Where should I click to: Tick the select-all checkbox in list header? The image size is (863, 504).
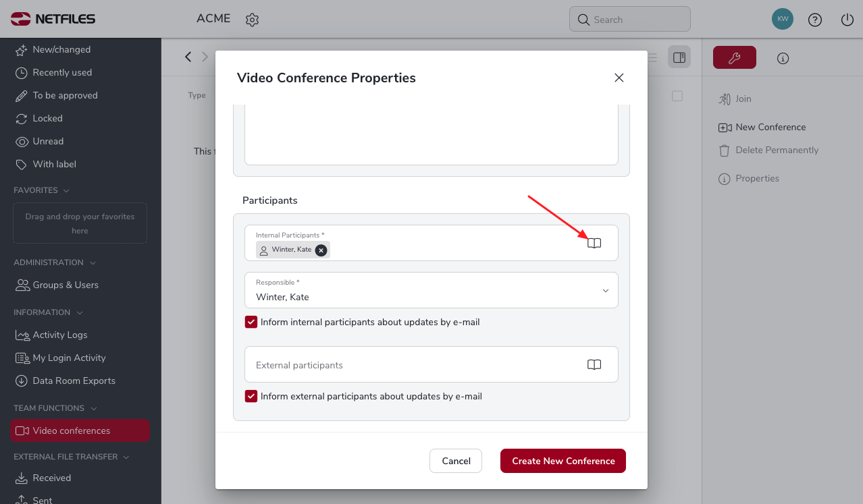[x=677, y=96]
